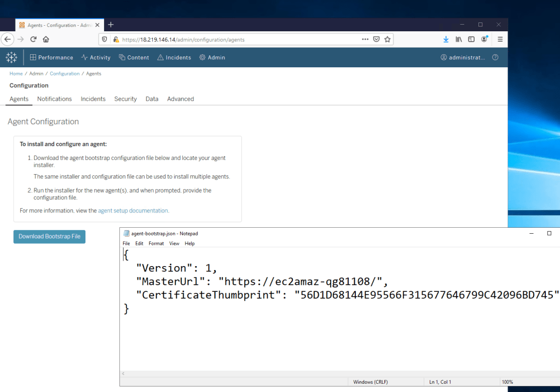The image size is (560, 392).
Task: Open the agent setup documentation link
Action: point(133,210)
